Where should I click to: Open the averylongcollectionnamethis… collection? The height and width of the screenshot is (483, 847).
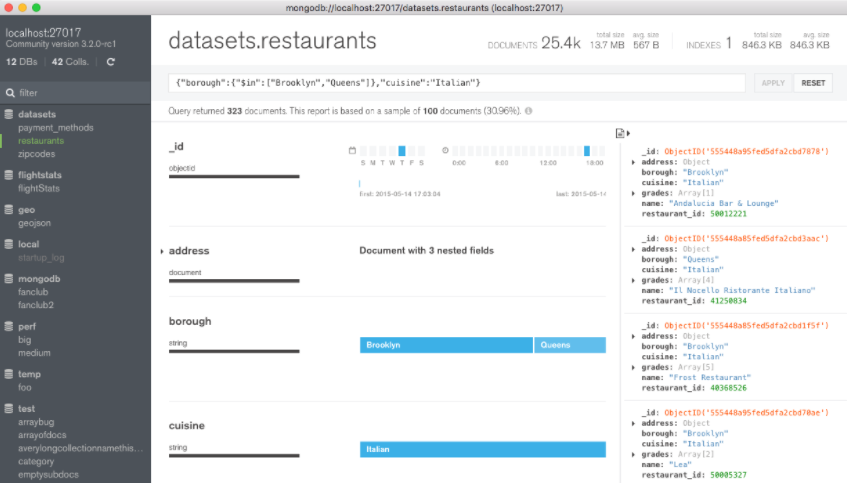pos(80,448)
